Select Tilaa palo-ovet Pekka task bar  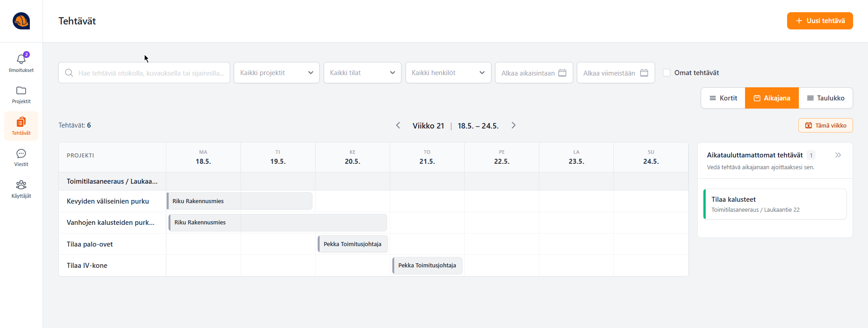pyautogui.click(x=353, y=244)
